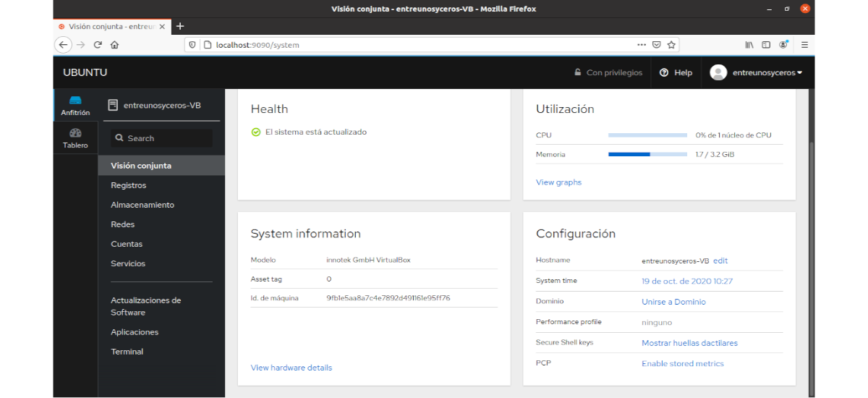Click the 0% de 1 núcleo de CPU text
This screenshot has height=398, width=868.
click(733, 135)
